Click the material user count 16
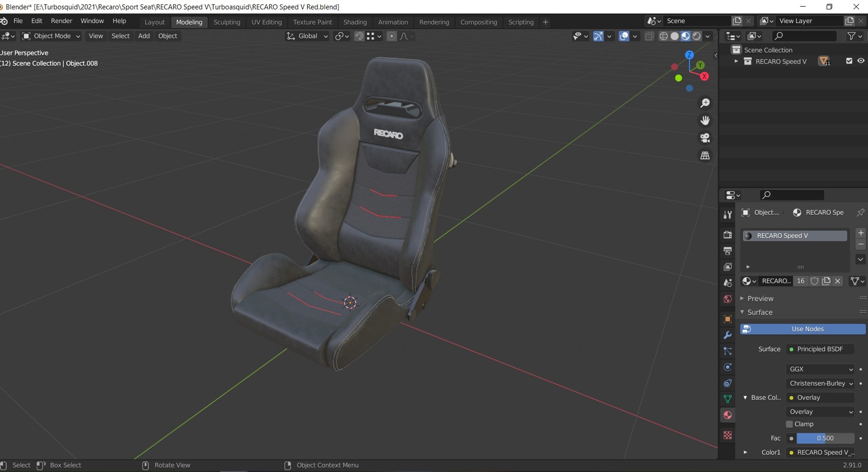 (x=800, y=281)
